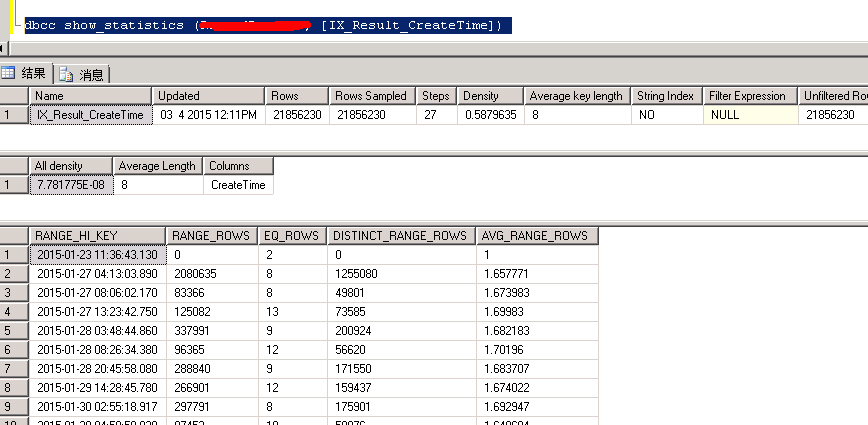The image size is (868, 425).
Task: Click the NULL filter expression cell
Action: (750, 115)
